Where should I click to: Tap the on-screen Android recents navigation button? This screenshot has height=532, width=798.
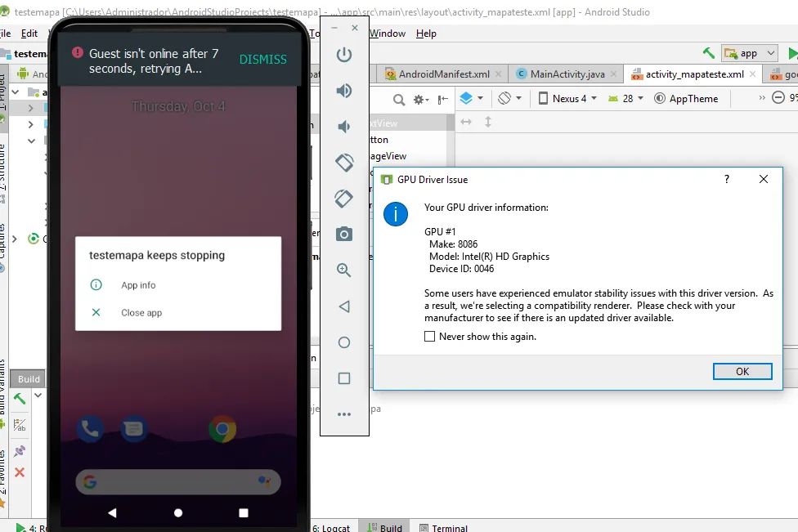[244, 512]
